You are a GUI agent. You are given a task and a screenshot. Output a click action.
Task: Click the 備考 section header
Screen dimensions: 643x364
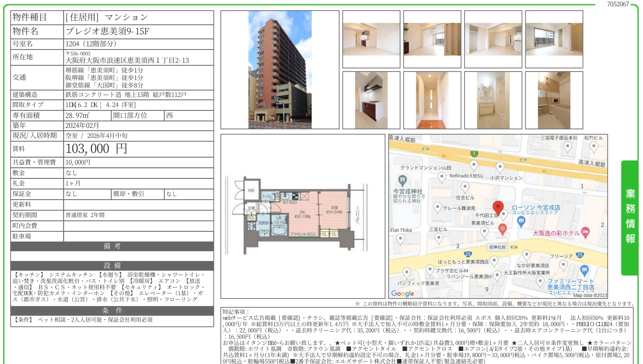coord(112,246)
